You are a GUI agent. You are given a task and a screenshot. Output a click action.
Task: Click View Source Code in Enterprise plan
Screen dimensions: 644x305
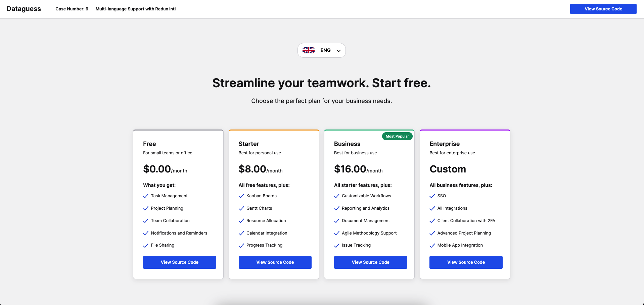pyautogui.click(x=466, y=262)
